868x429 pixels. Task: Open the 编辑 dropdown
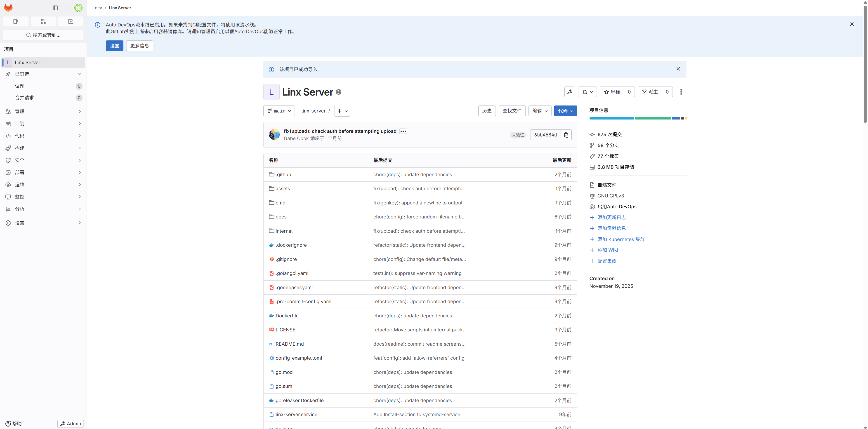tap(540, 111)
